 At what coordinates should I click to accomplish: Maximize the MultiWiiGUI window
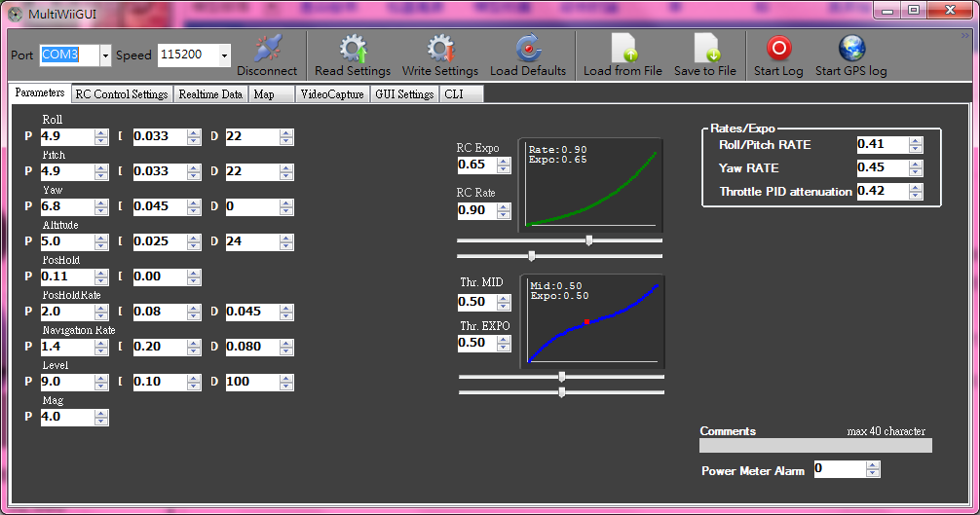[x=914, y=10]
